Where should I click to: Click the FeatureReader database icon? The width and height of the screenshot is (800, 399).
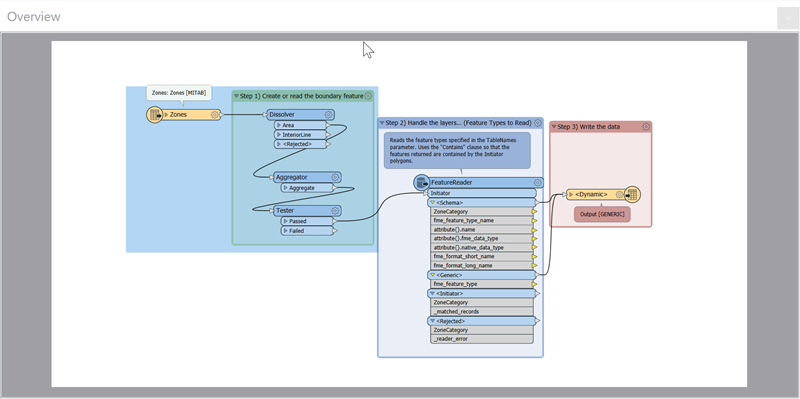[421, 183]
